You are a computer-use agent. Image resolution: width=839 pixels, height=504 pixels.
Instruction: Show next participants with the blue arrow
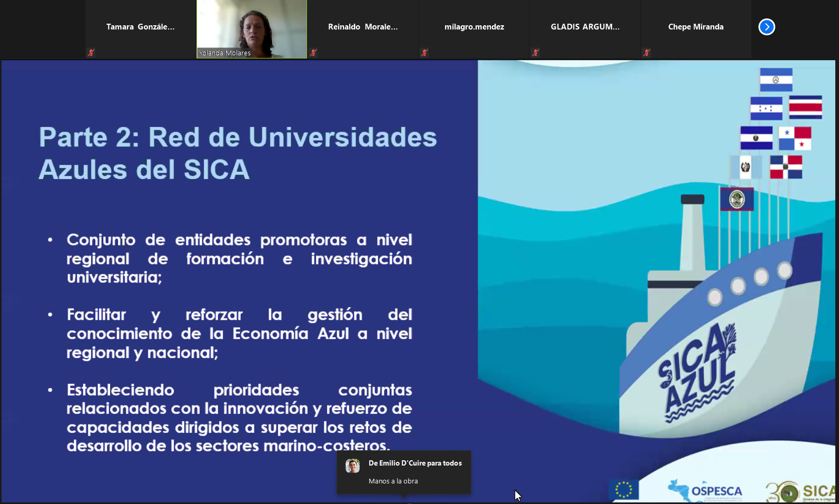coord(766,27)
